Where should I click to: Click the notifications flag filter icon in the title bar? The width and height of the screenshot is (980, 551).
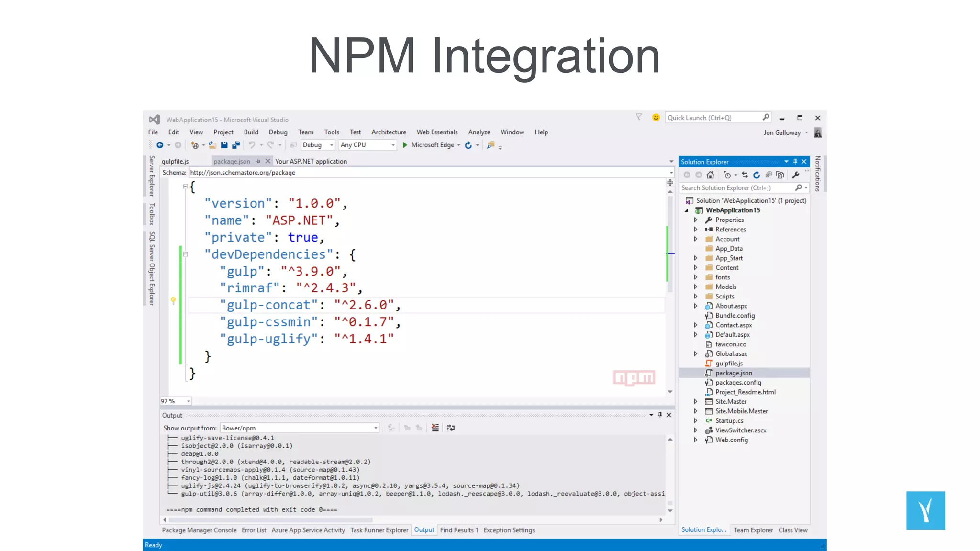pyautogui.click(x=639, y=117)
